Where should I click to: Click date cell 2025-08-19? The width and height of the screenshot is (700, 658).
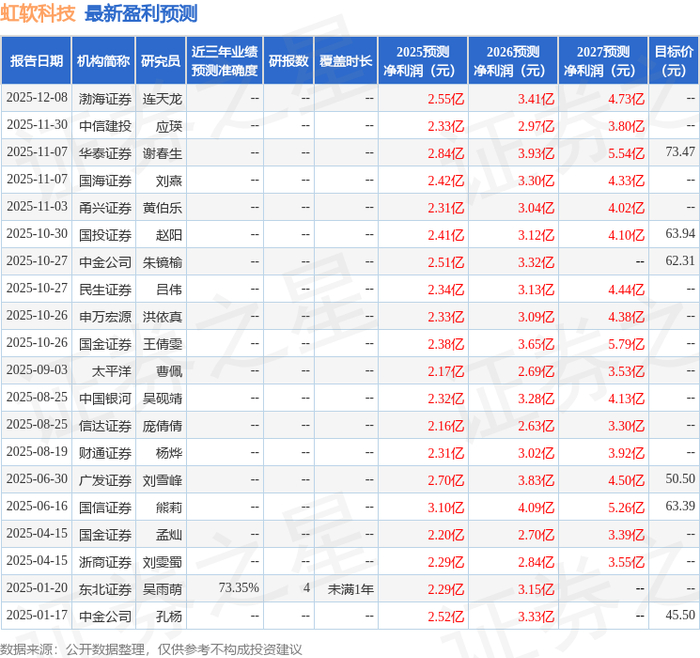click(37, 452)
